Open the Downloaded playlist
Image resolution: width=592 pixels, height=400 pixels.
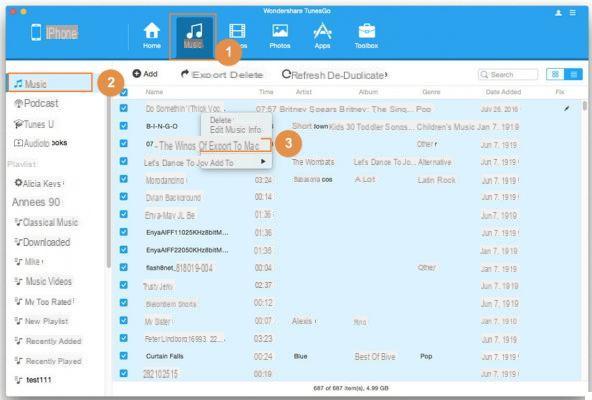click(x=42, y=242)
